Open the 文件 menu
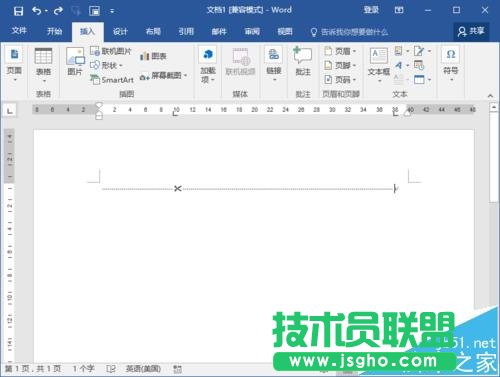 19,31
